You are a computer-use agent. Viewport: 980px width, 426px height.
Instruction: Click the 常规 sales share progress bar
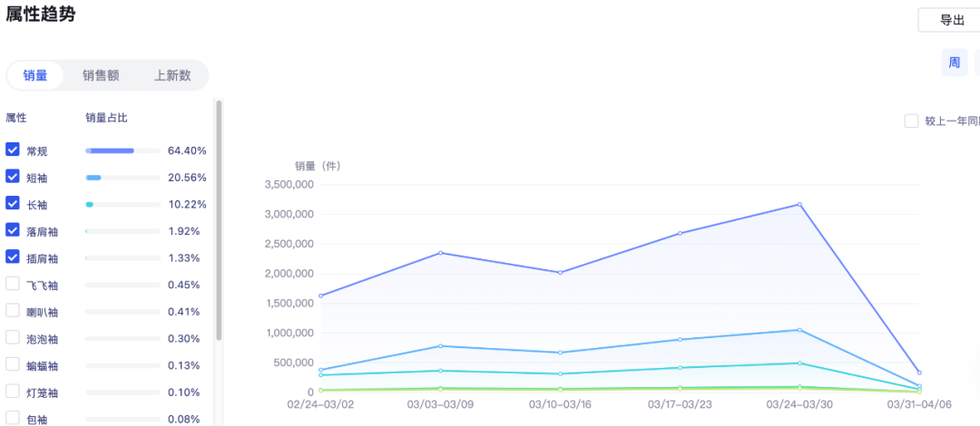(x=123, y=150)
